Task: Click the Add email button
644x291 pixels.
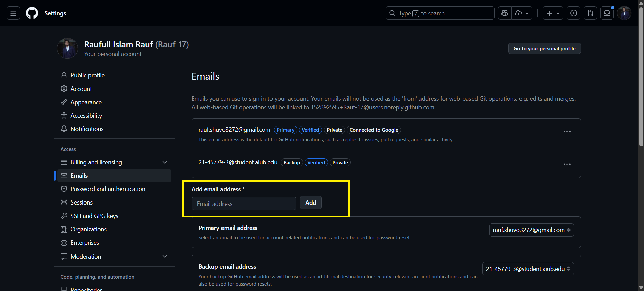Action: (311, 202)
